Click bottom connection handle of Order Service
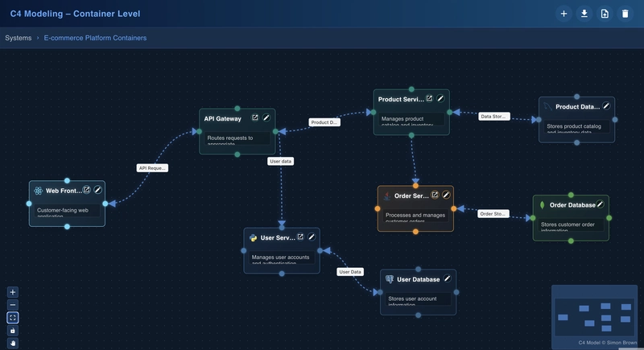This screenshot has height=350, width=644. 415,232
